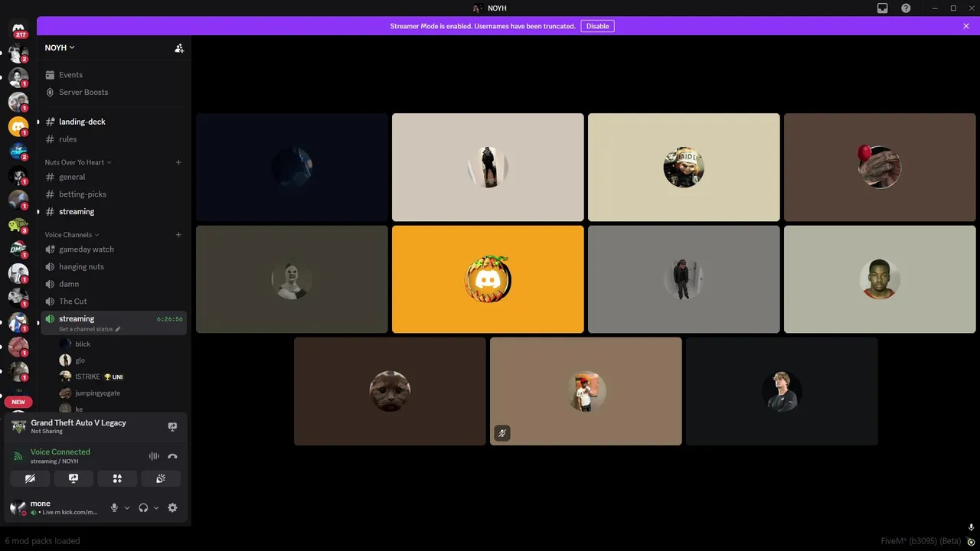The width and height of the screenshot is (980, 551).
Task: Click the mone user profile avatar
Action: click(x=17, y=507)
